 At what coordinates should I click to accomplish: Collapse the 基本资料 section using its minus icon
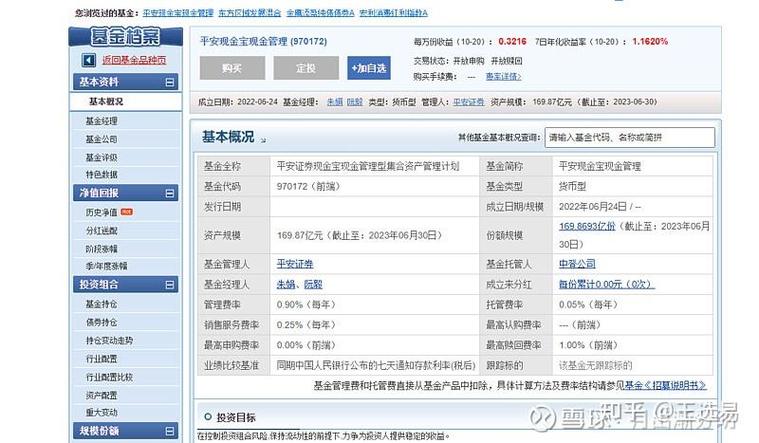point(169,82)
